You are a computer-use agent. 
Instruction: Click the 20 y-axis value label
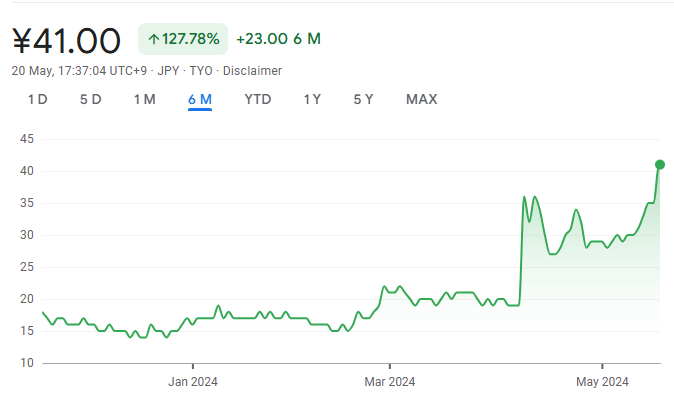click(x=27, y=299)
